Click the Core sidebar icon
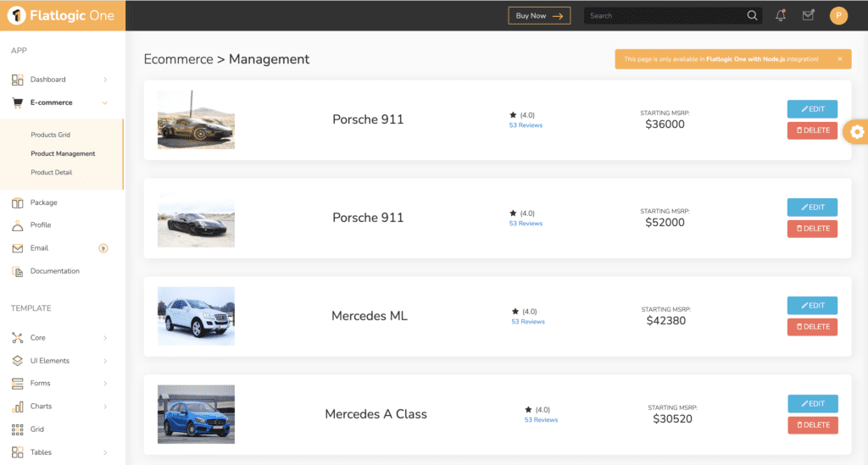868x465 pixels. pos(17,337)
